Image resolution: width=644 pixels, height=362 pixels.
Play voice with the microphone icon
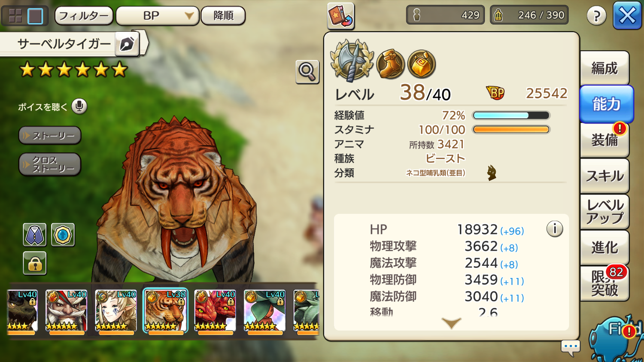click(79, 106)
